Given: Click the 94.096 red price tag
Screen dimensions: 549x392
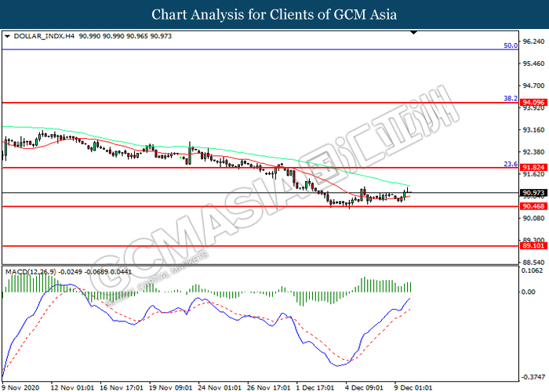Looking at the screenshot, I should click(533, 102).
